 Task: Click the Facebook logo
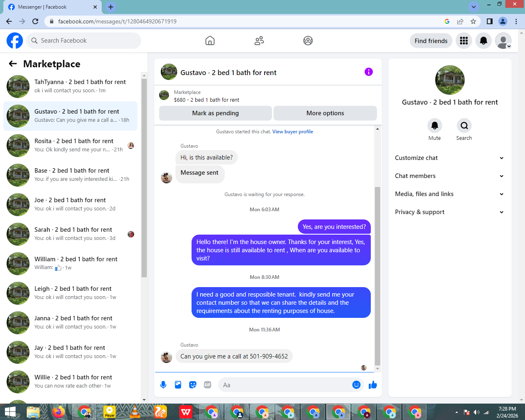pyautogui.click(x=15, y=41)
